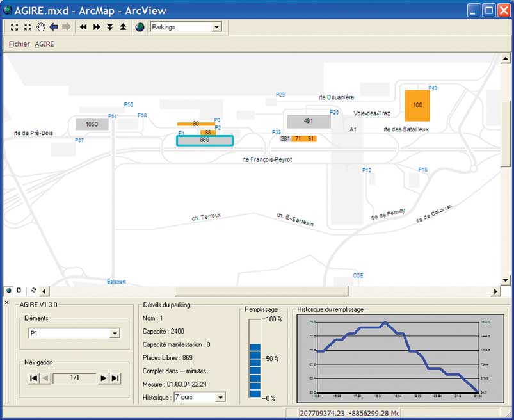The width and height of the screenshot is (514, 420).
Task: Jump to first record in Navigation
Action: (34, 378)
